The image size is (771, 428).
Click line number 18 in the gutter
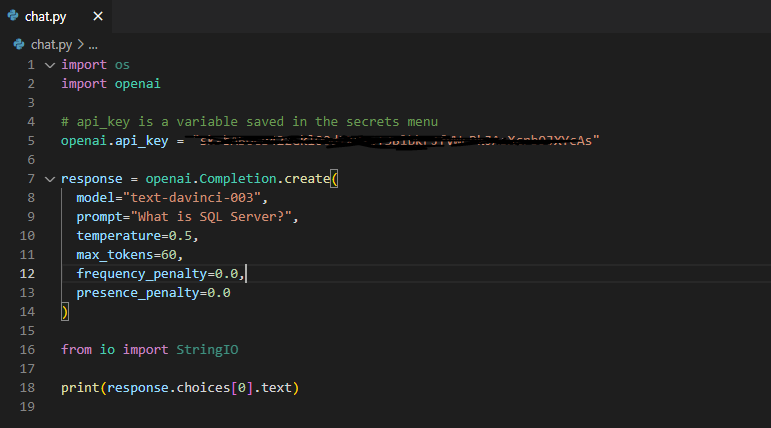click(x=28, y=387)
